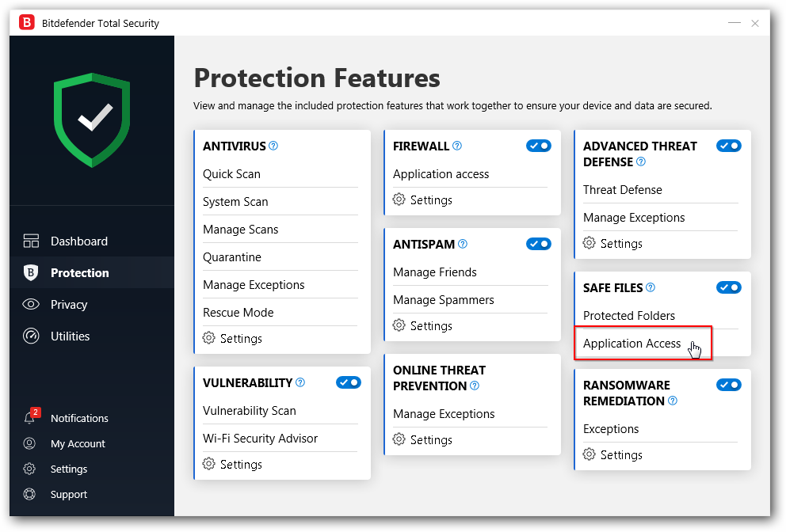Click the help icon next to ANTIVIRUS
This screenshot has width=786, height=532.
(x=273, y=146)
